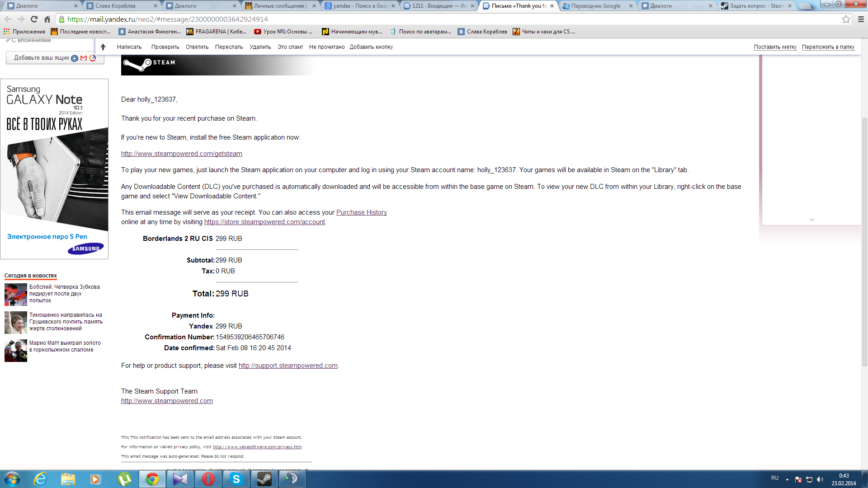Open uTorrent from the taskbar
The width and height of the screenshot is (868, 488).
tap(124, 479)
